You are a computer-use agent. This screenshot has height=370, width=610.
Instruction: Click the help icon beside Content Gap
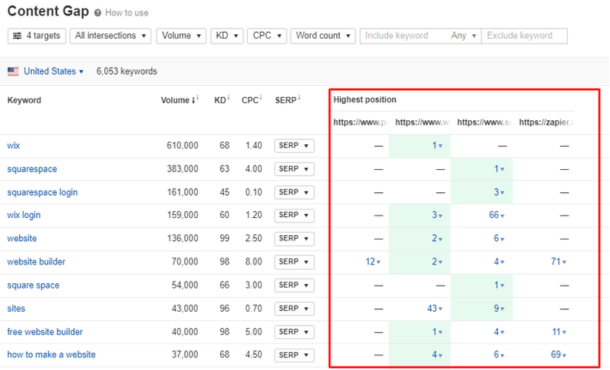(98, 13)
